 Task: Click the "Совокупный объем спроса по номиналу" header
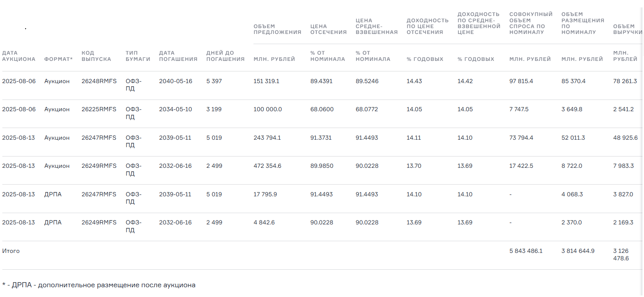[x=530, y=23]
